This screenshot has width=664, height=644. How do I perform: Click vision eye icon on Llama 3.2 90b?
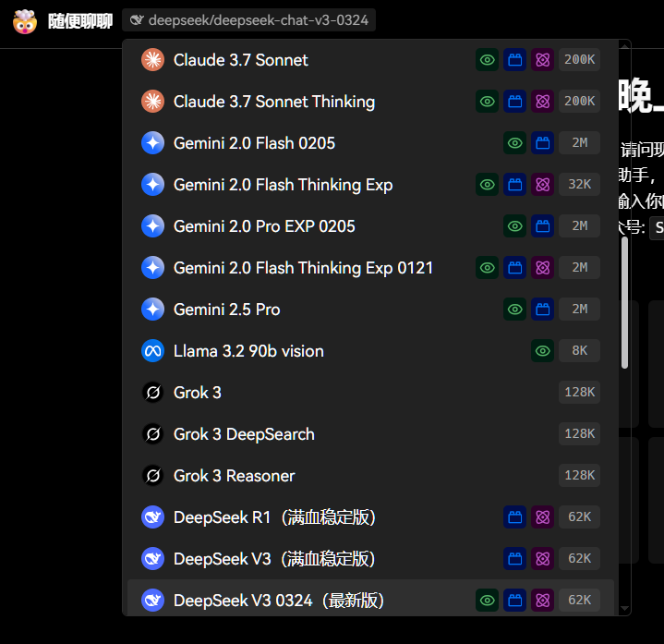point(542,350)
